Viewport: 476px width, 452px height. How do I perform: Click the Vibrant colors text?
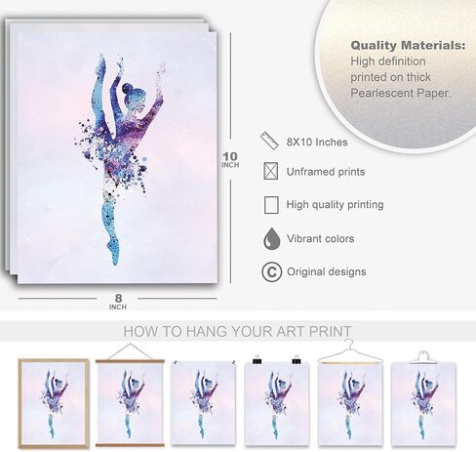320,238
